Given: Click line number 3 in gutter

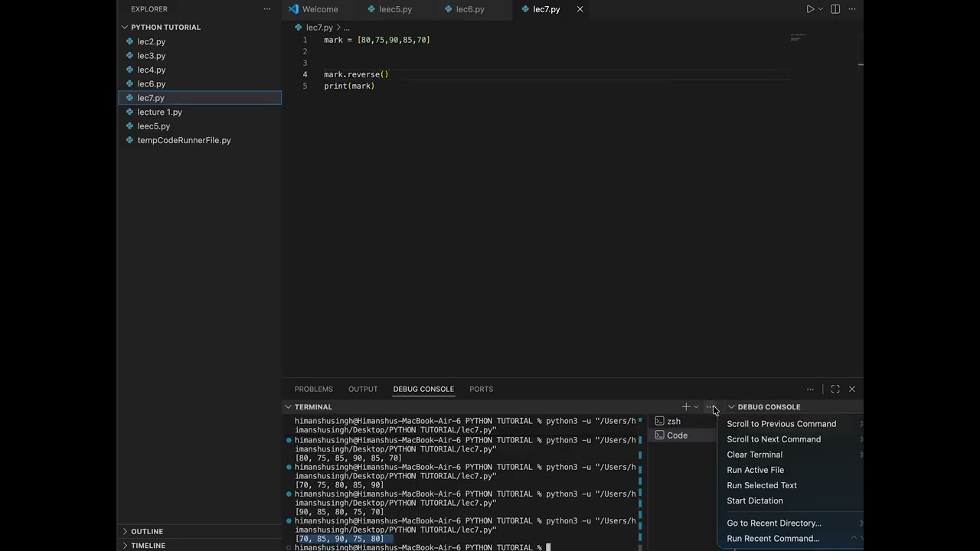Looking at the screenshot, I should pos(305,63).
